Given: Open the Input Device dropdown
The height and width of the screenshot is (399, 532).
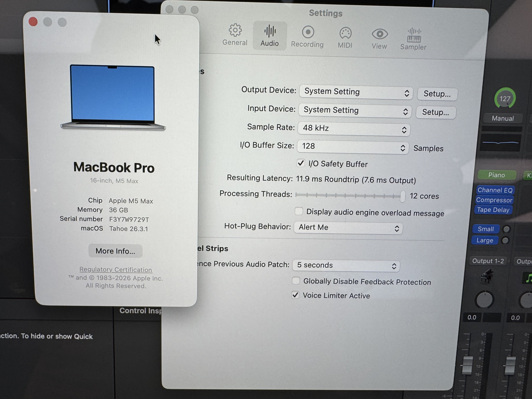Looking at the screenshot, I should [x=355, y=111].
